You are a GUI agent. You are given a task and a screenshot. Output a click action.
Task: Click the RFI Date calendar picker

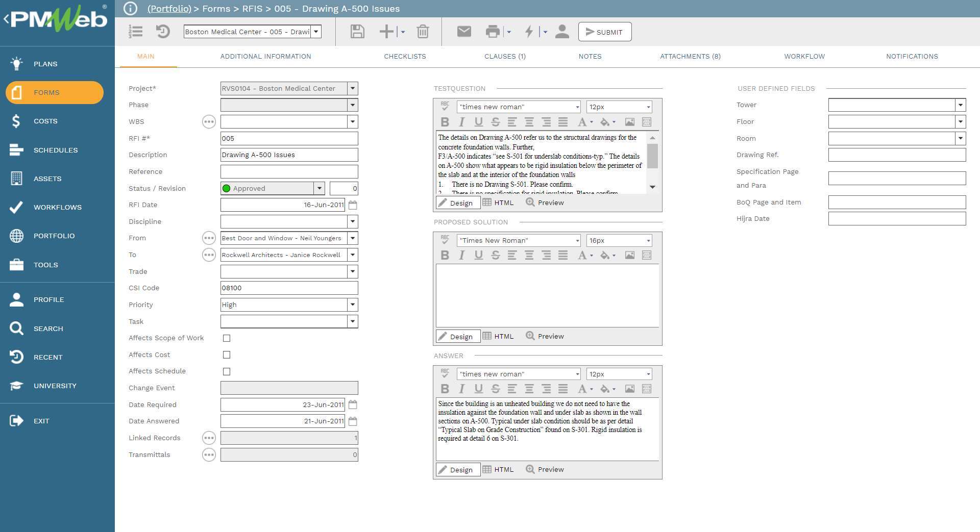(353, 205)
